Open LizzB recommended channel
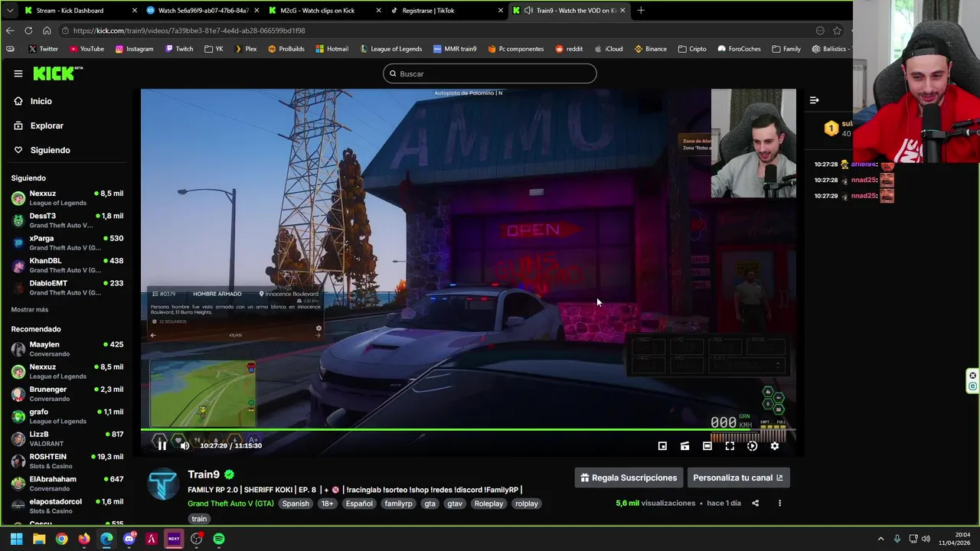Viewport: 980px width, 551px height. [x=67, y=439]
